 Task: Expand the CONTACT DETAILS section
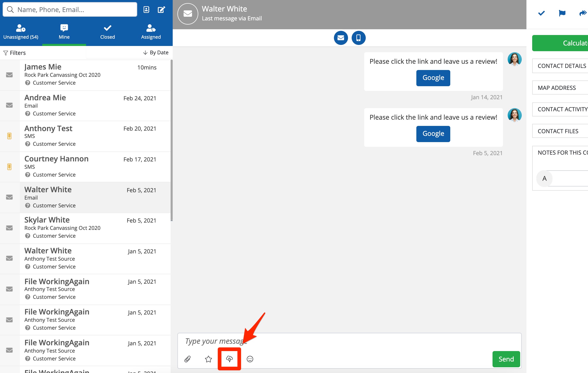tap(562, 66)
